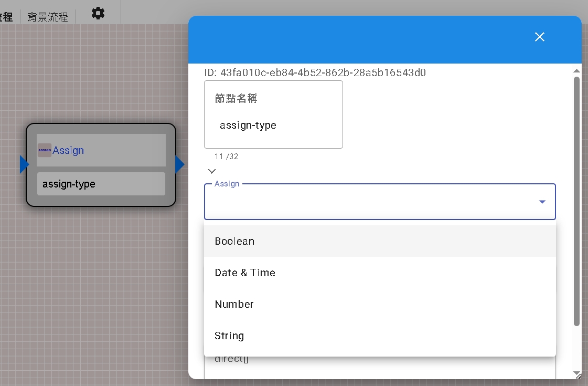Close the node properties dialog

coord(539,36)
